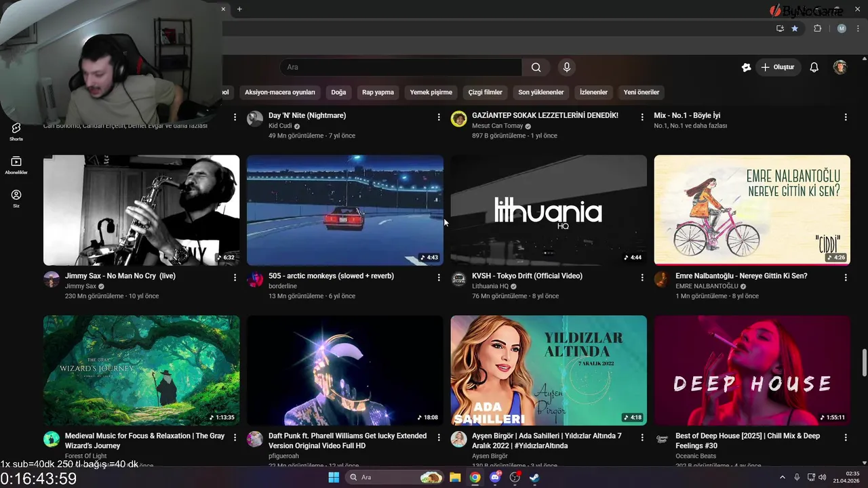Filter by Doğa chip

[338, 92]
